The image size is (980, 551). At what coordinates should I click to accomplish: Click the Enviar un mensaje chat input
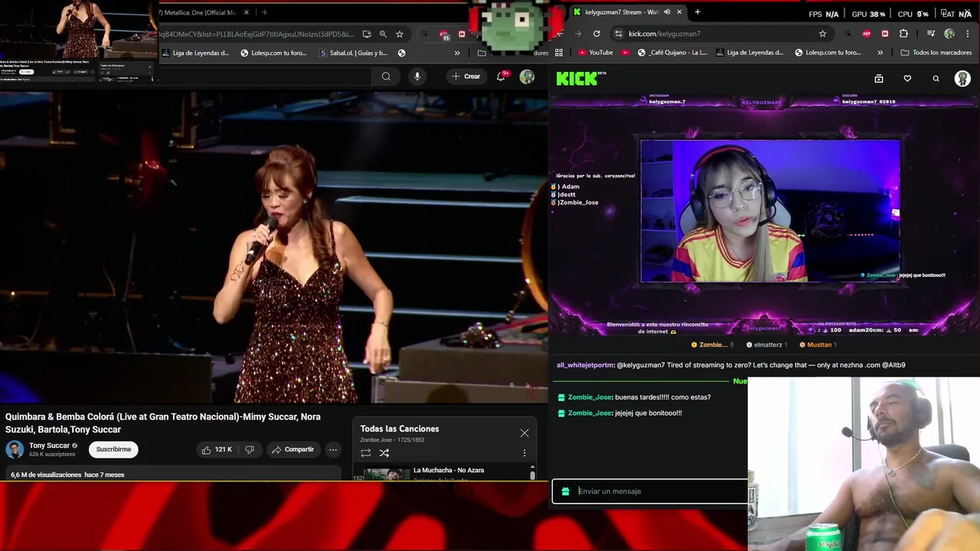[649, 491]
